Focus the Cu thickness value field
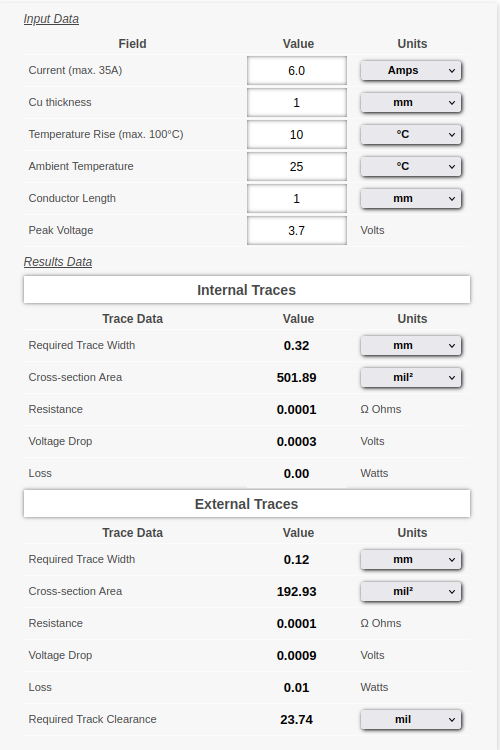 tap(297, 102)
